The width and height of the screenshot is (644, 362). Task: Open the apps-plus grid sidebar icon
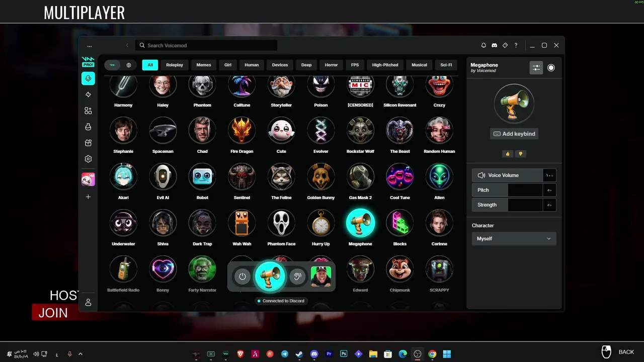[x=88, y=111]
